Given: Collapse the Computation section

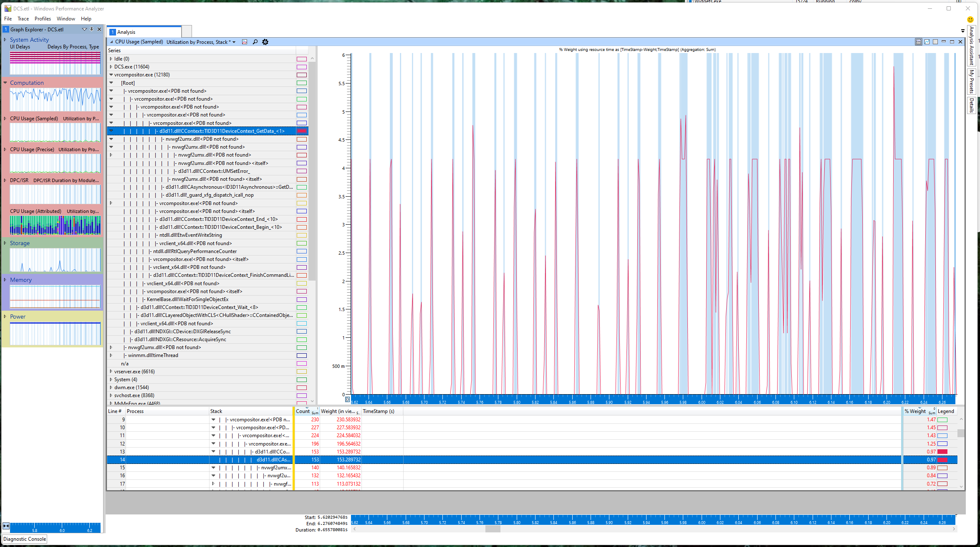Looking at the screenshot, I should coord(5,83).
